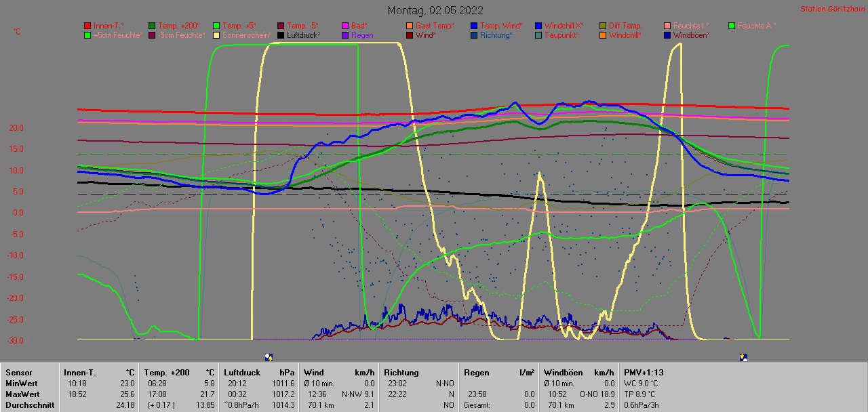This screenshot has width=868, height=412.
Task: Click the sunrise marker icon below the chart
Action: click(x=269, y=357)
